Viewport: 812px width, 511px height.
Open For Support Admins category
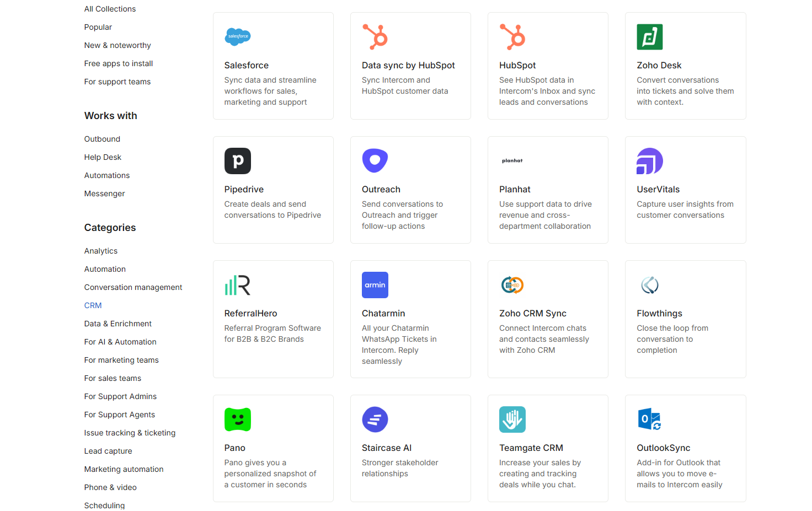[x=120, y=396]
